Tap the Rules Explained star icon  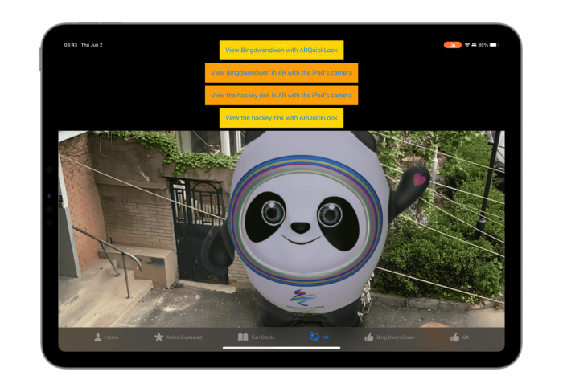158,337
